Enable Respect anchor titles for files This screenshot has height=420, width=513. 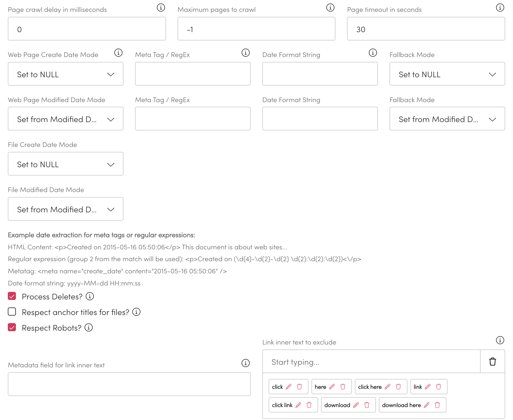click(12, 312)
